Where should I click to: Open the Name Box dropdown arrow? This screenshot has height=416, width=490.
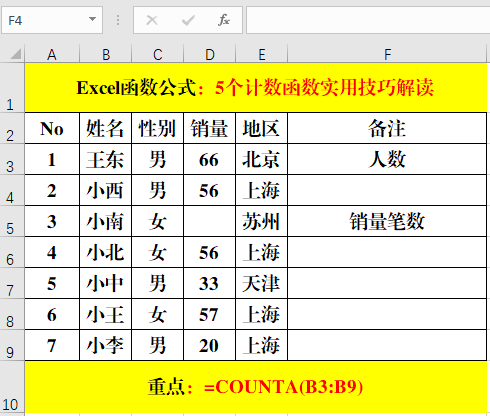[92, 19]
